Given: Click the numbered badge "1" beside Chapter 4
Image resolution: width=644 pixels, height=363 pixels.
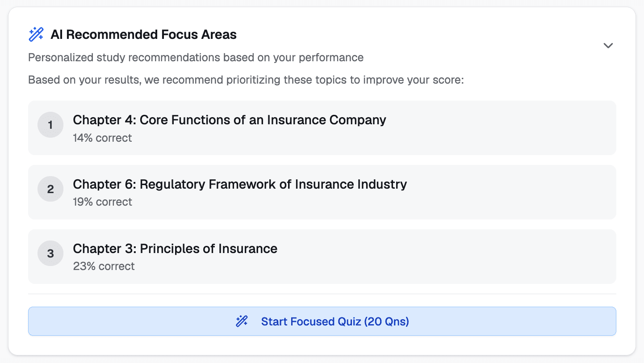Looking at the screenshot, I should click(50, 125).
